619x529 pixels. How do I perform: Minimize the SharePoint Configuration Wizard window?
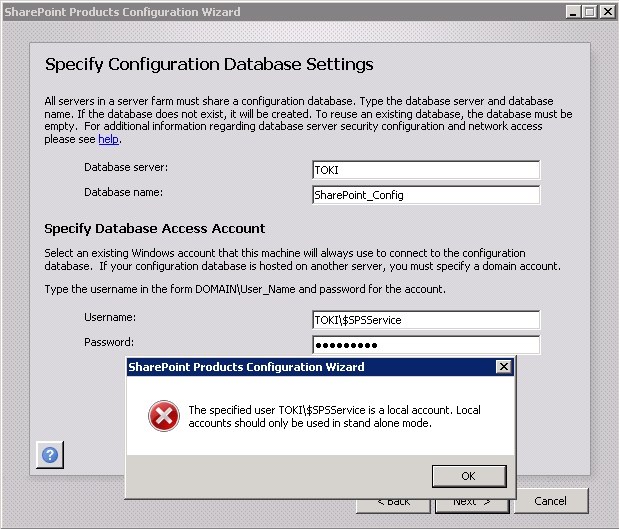(570, 11)
